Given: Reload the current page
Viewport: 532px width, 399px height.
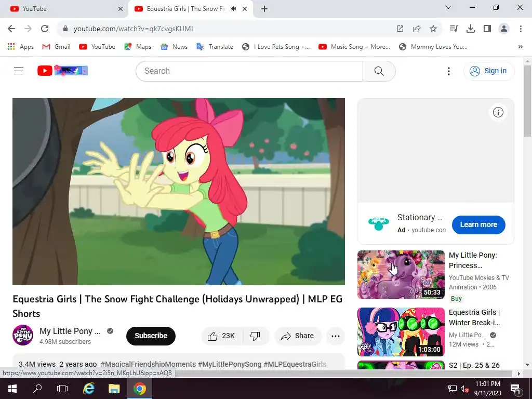Looking at the screenshot, I should click(x=45, y=29).
